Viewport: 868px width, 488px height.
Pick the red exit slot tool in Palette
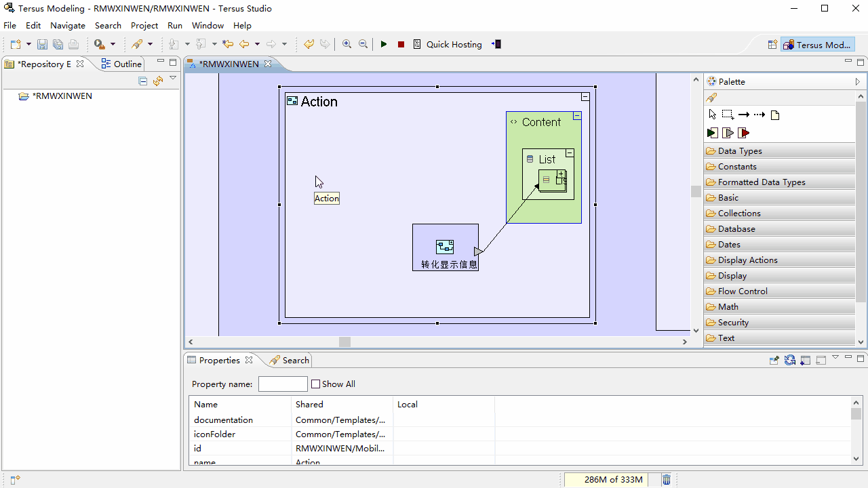coord(744,133)
